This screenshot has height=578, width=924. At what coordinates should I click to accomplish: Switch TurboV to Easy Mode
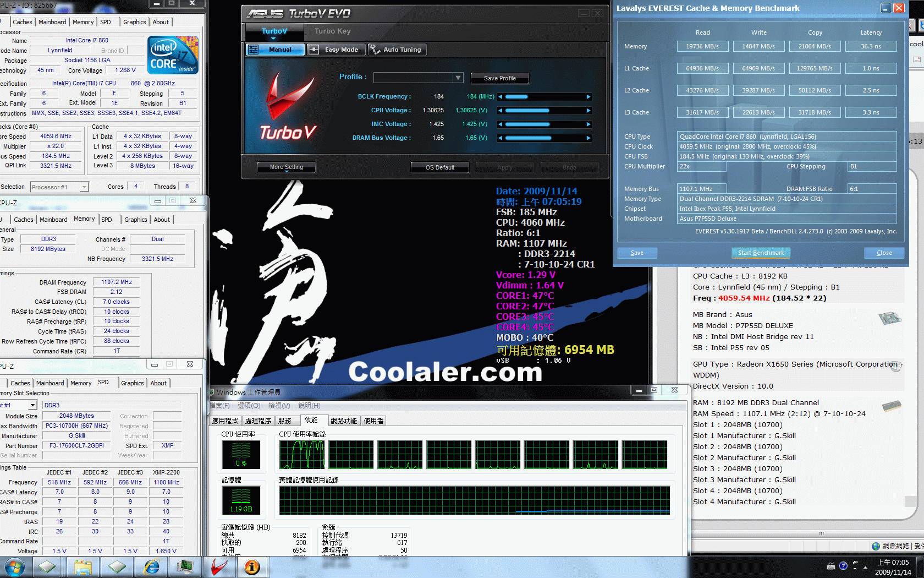tap(335, 50)
